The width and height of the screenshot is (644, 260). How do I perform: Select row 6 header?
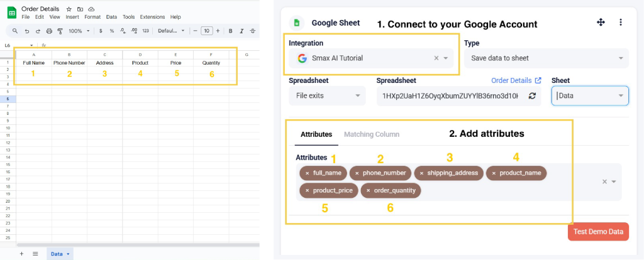pyautogui.click(x=8, y=99)
